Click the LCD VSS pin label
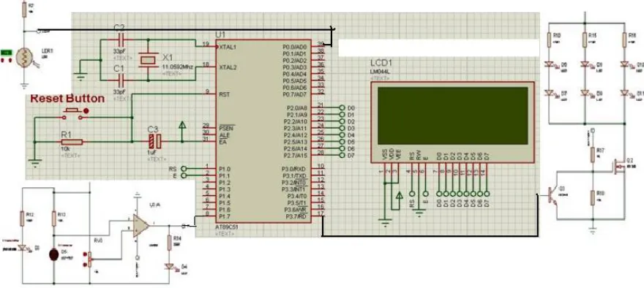The image size is (644, 288). point(384,155)
